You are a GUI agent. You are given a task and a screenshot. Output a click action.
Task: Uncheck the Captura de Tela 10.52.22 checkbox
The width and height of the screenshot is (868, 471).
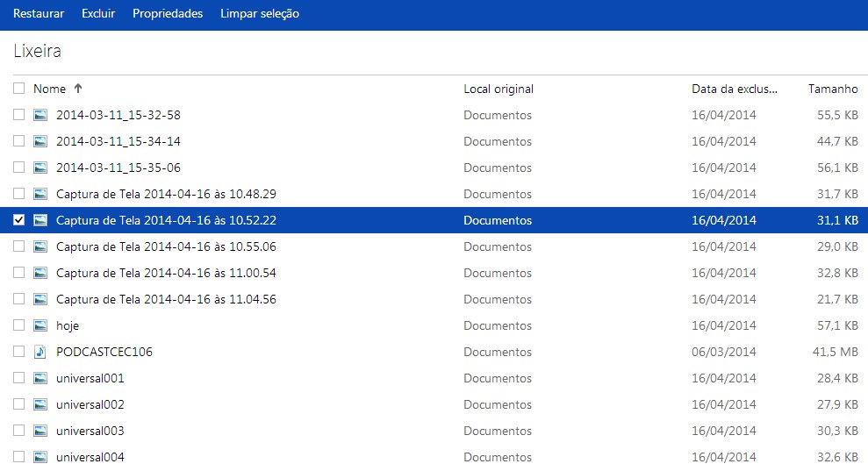point(18,220)
